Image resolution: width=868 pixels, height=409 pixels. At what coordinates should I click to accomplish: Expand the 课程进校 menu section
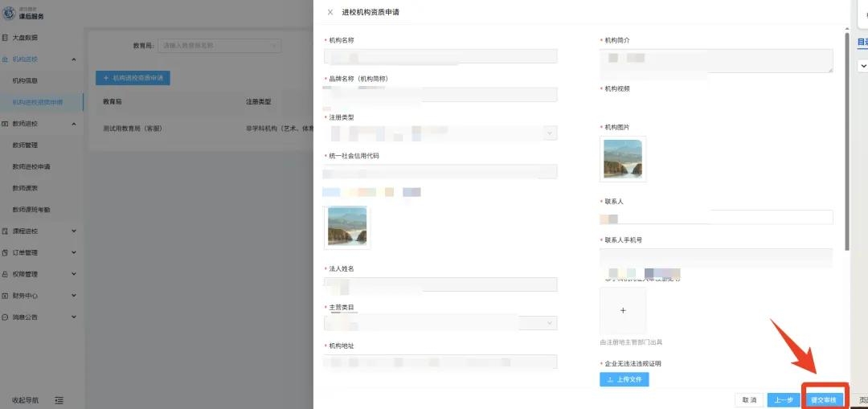pyautogui.click(x=74, y=231)
